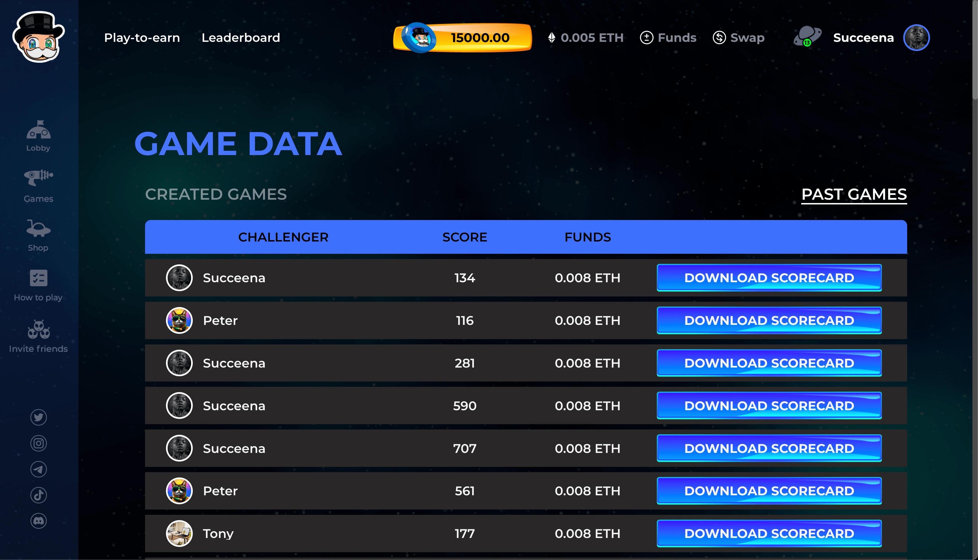Open the Shop UFO icon

[38, 228]
